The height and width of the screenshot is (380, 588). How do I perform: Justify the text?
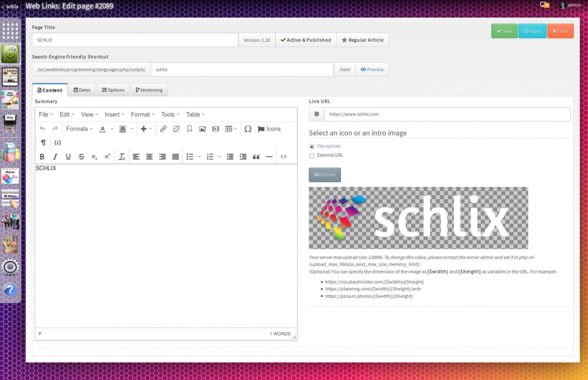pyautogui.click(x=175, y=157)
